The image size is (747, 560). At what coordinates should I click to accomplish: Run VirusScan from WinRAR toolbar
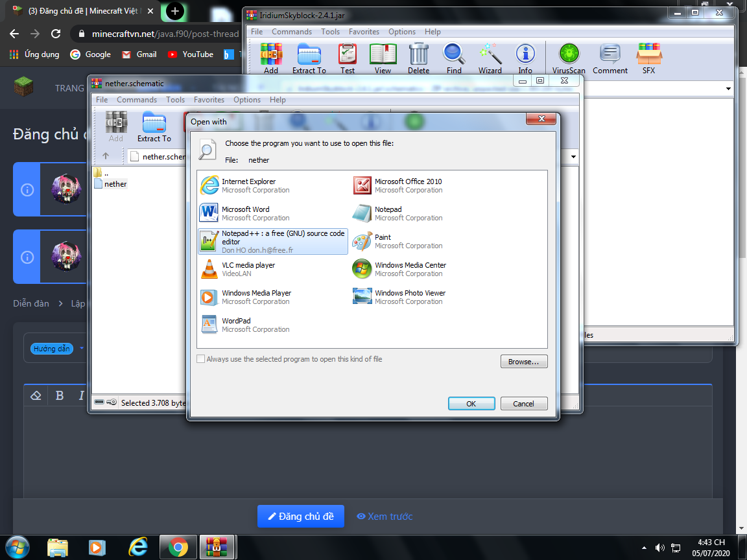[x=569, y=58]
